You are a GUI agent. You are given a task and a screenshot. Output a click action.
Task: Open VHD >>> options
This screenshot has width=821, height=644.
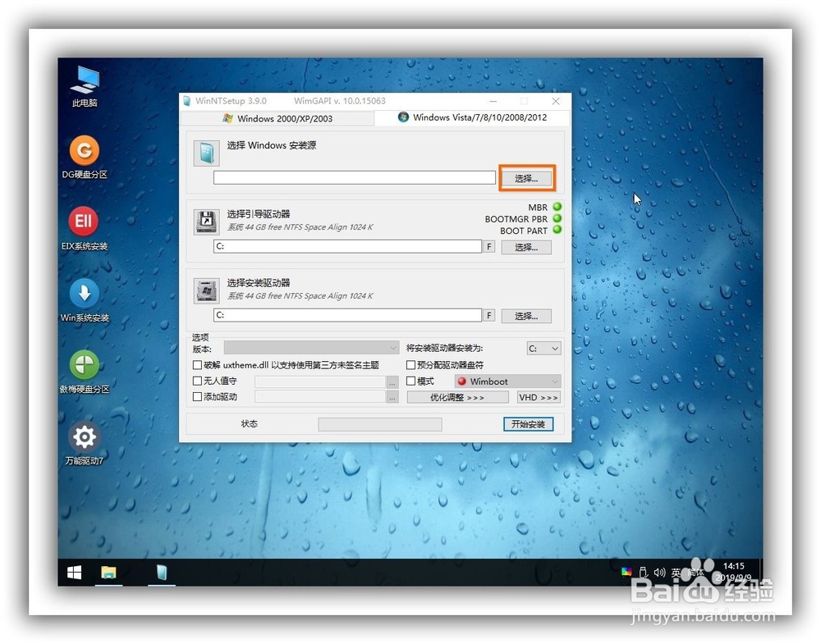[x=539, y=398]
